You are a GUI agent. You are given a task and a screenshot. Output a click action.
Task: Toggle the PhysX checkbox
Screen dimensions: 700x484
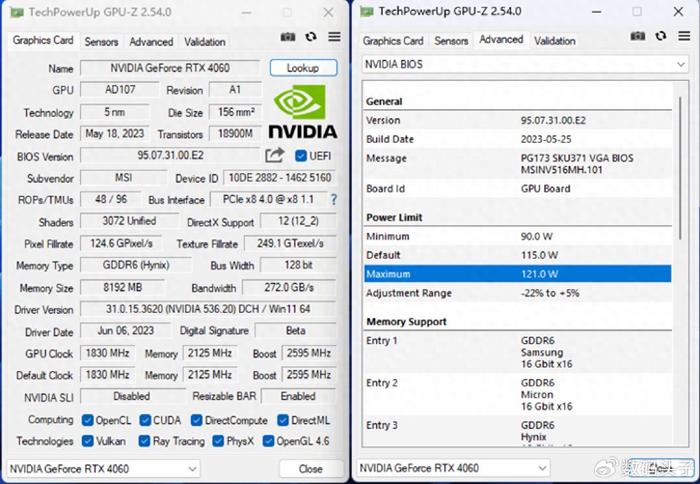tap(218, 441)
